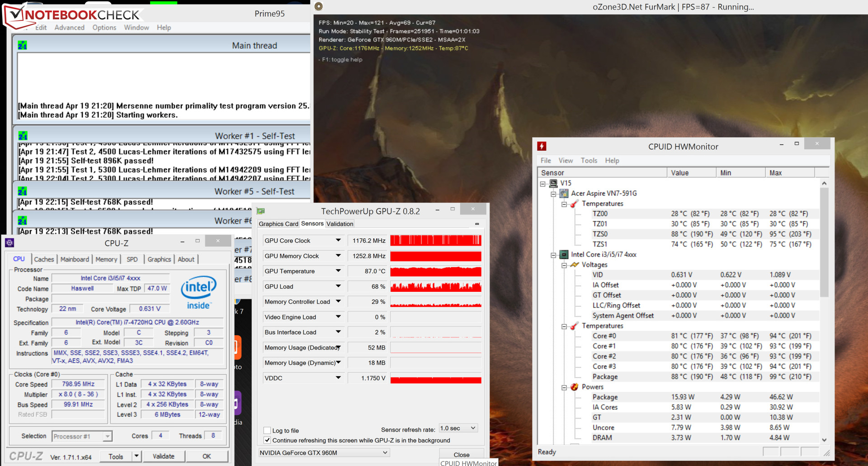Collapse the Intel Core i3/i5/i7 4xxx node
The height and width of the screenshot is (466, 868).
[553, 255]
